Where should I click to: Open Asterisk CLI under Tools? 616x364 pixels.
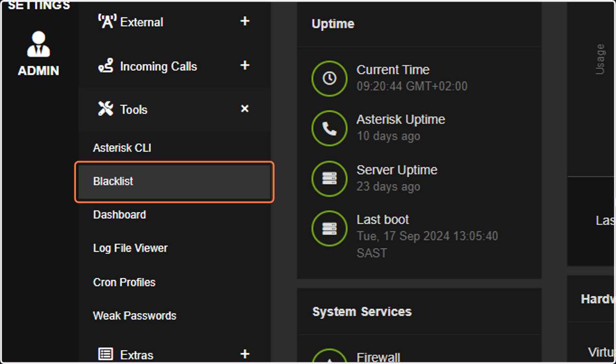pos(122,148)
